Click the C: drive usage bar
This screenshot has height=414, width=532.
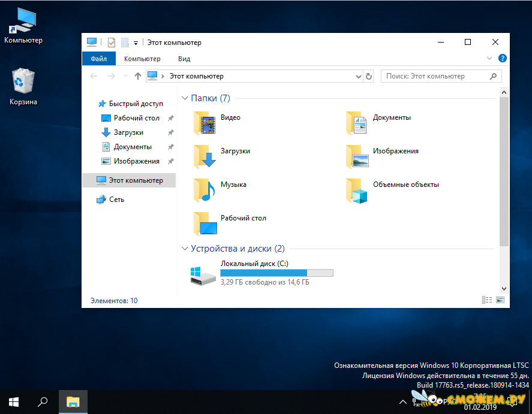click(277, 273)
